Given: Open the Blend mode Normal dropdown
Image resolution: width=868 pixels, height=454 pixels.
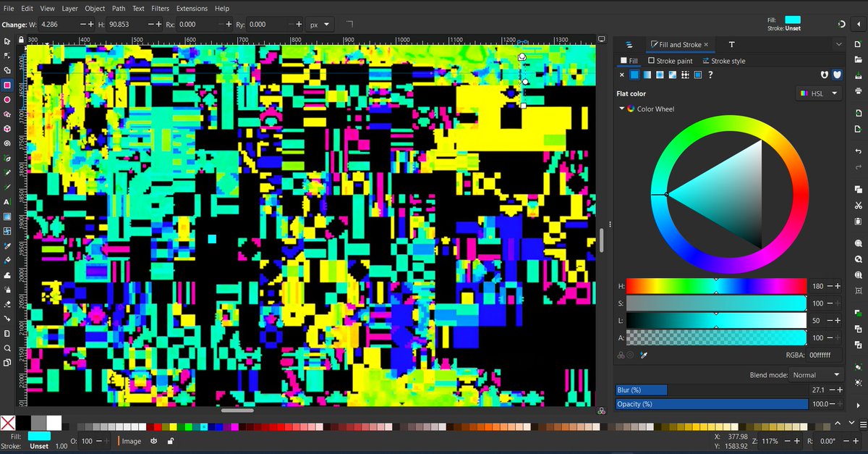Looking at the screenshot, I should pyautogui.click(x=817, y=375).
